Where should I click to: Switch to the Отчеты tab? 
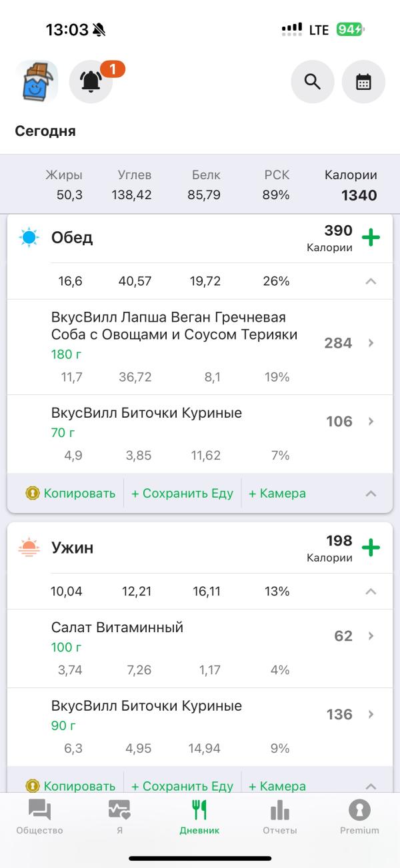point(279,817)
